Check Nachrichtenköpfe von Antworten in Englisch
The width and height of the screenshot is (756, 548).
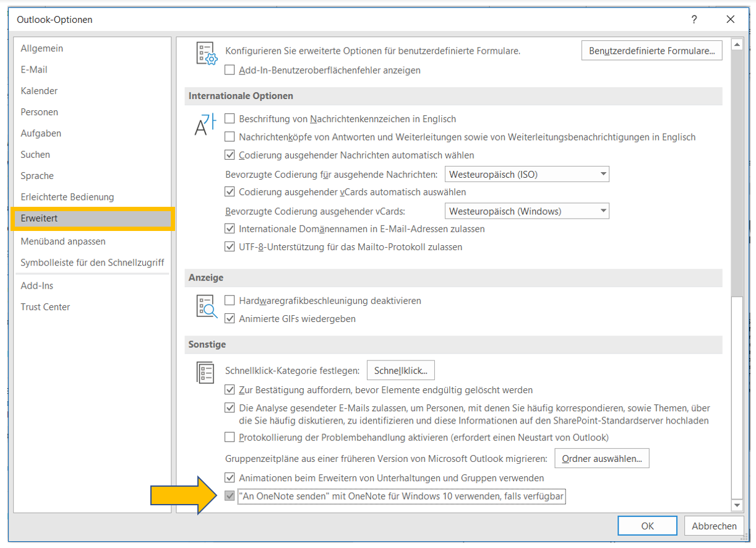tap(230, 137)
